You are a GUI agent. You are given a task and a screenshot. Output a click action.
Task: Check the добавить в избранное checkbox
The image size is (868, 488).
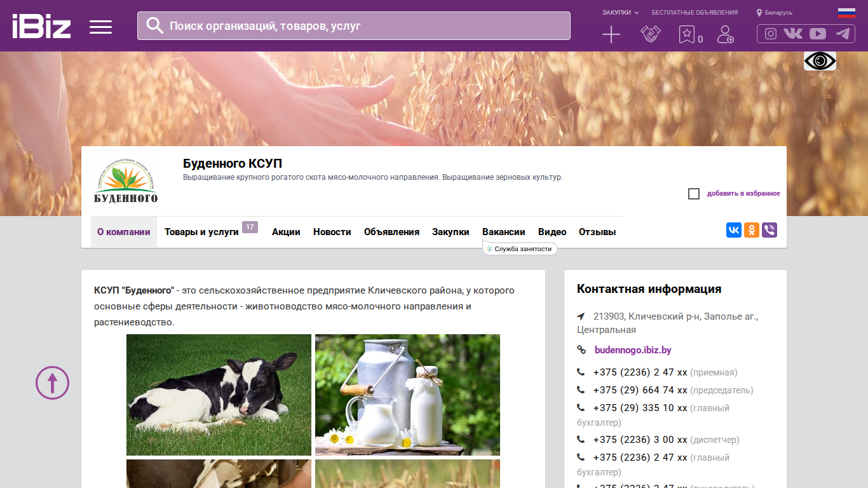pos(694,194)
